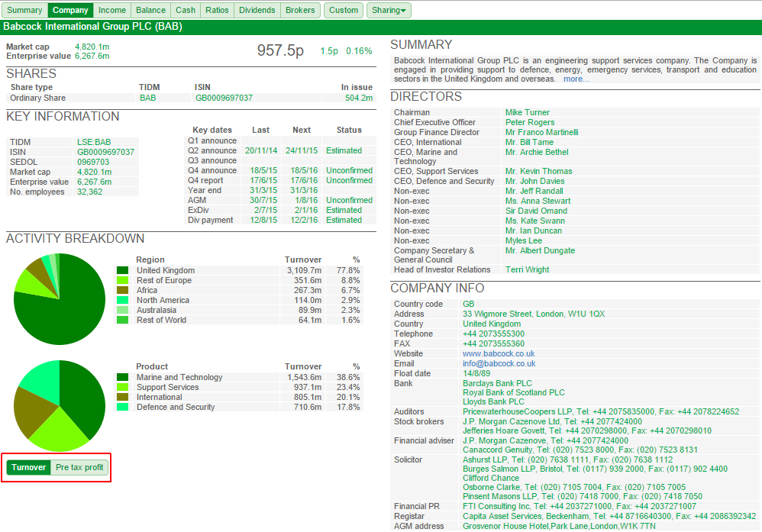Click the North America color swatch
762x532 pixels.
(122, 300)
